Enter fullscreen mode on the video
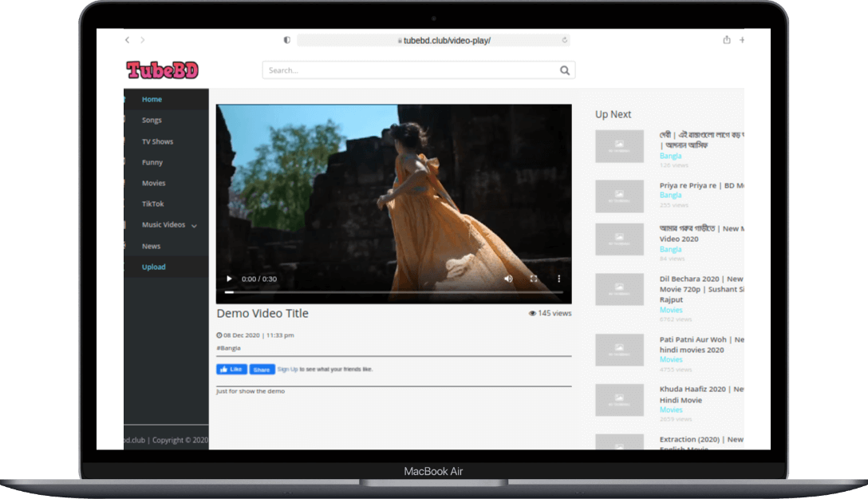The height and width of the screenshot is (499, 868). (534, 279)
